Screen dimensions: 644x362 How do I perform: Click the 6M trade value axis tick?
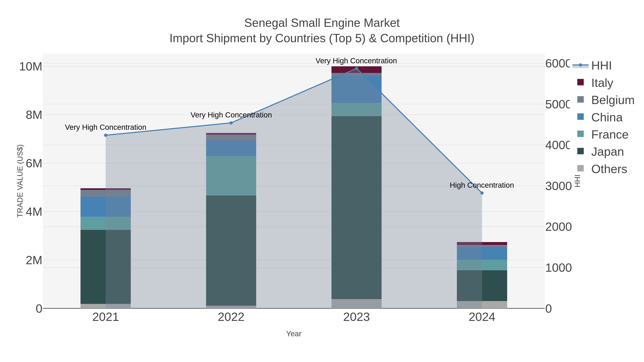[34, 163]
